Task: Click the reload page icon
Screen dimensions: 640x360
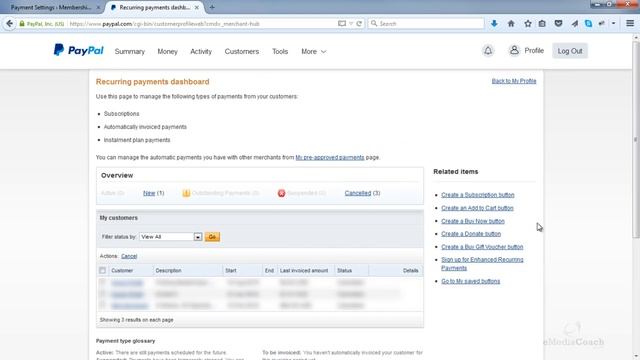Action: [359, 24]
